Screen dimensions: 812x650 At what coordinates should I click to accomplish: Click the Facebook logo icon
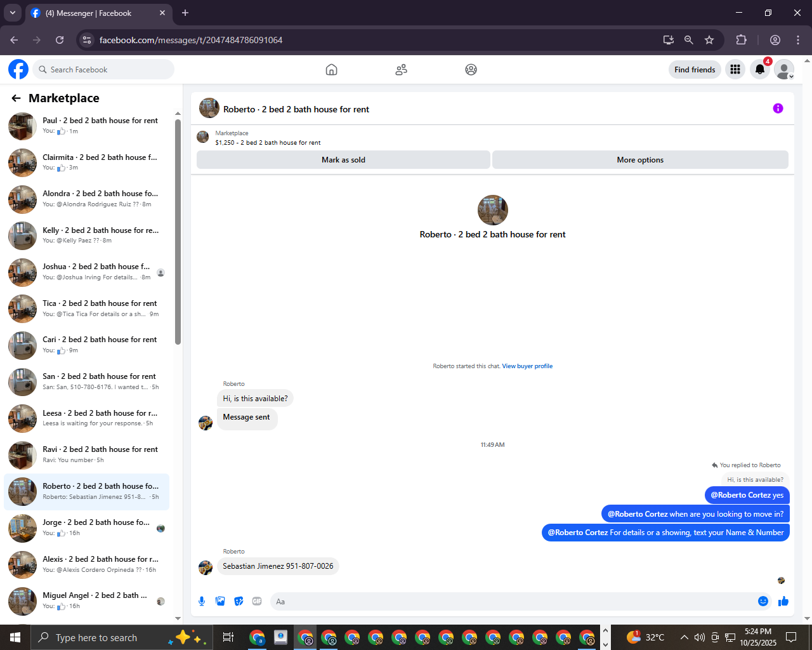pos(18,69)
